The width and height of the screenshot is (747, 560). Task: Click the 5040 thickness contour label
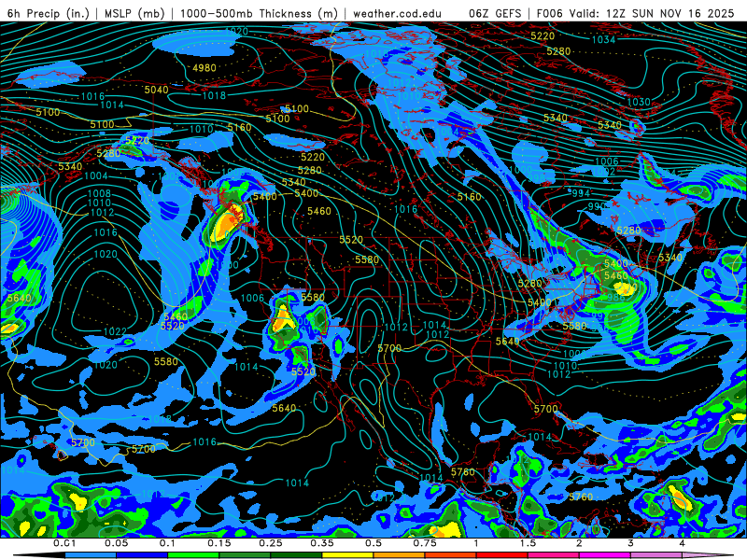156,90
